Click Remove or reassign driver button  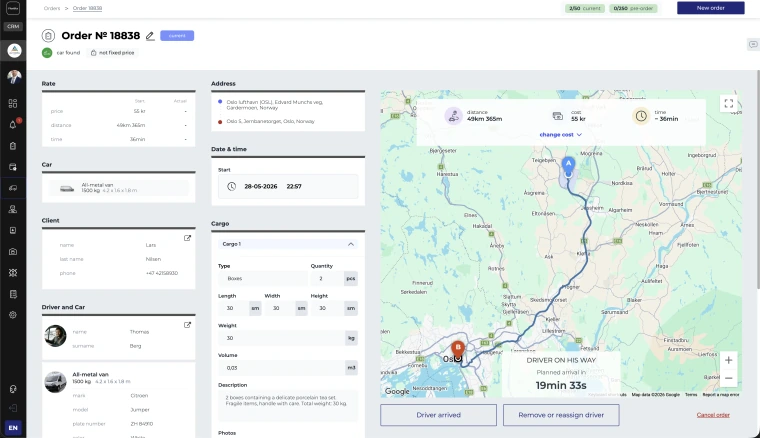561,415
